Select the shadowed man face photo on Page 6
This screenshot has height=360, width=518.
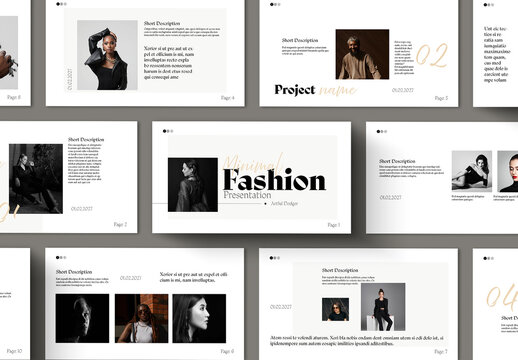click(x=82, y=318)
